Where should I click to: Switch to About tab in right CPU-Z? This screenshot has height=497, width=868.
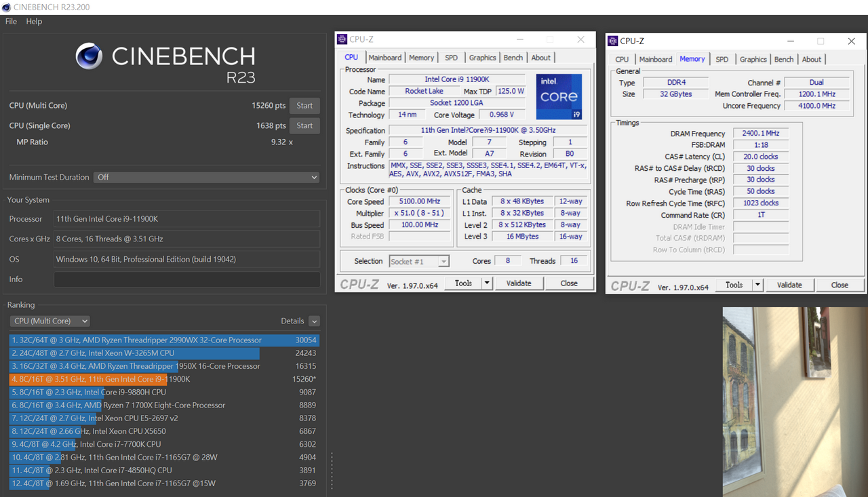tap(812, 60)
